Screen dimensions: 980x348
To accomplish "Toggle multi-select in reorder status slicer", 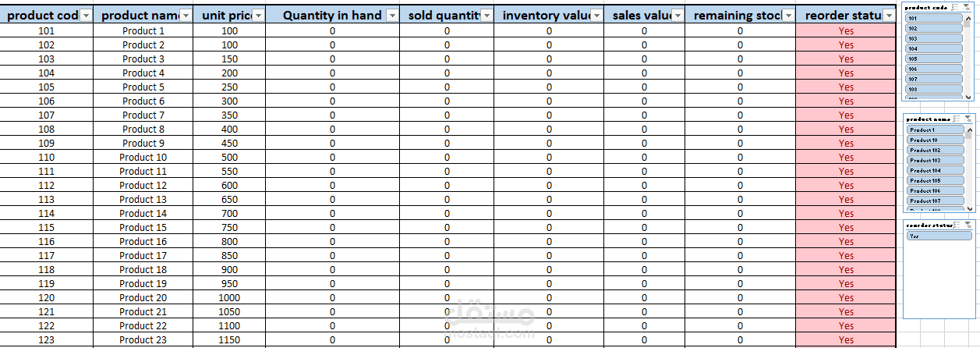I will coord(957,225).
